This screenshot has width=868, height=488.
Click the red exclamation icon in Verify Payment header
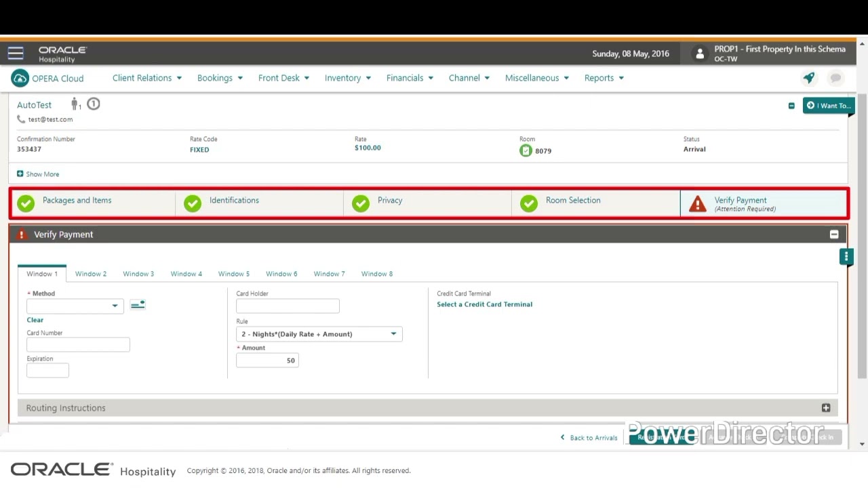click(x=22, y=235)
